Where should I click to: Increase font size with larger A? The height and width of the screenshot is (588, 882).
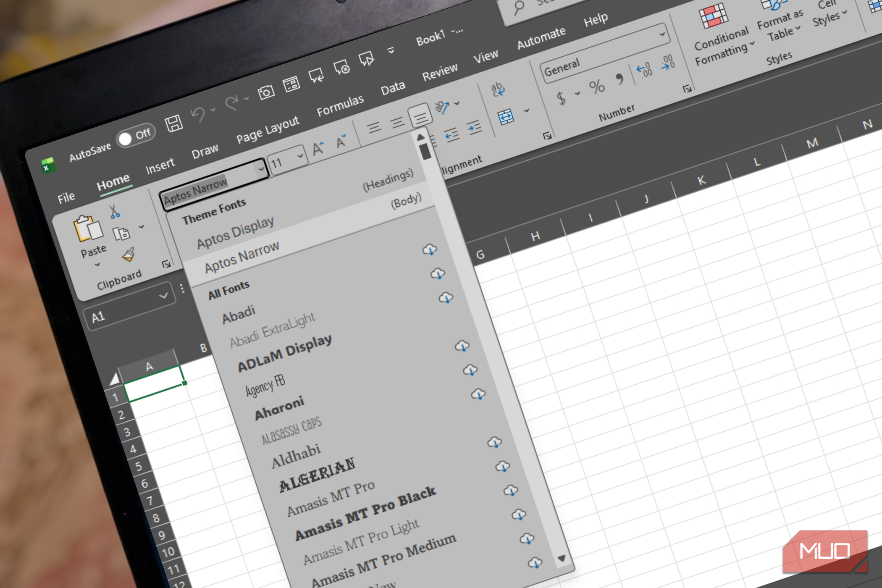tap(318, 148)
